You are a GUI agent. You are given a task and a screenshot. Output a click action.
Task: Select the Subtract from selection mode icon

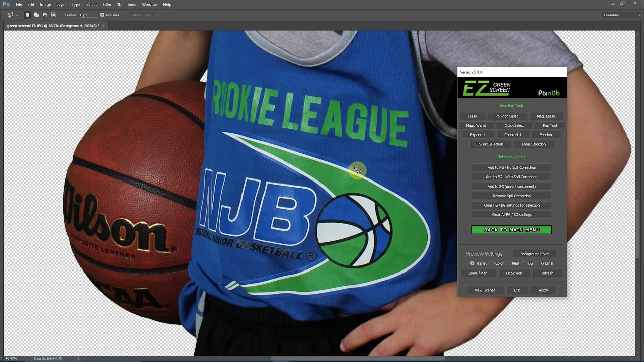click(x=45, y=15)
